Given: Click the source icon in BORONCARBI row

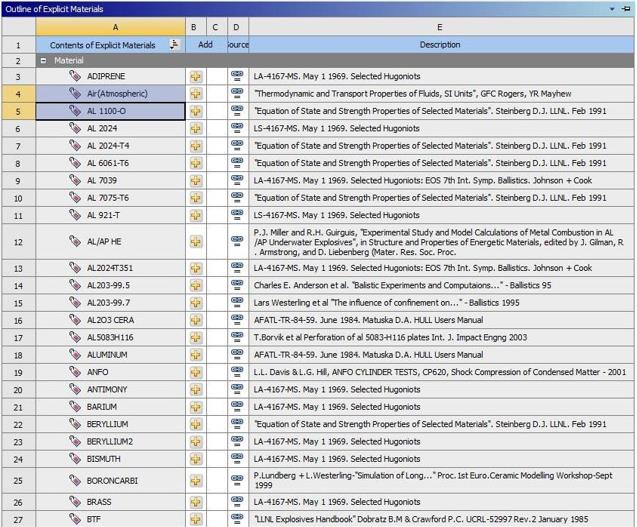Looking at the screenshot, I should [x=237, y=480].
